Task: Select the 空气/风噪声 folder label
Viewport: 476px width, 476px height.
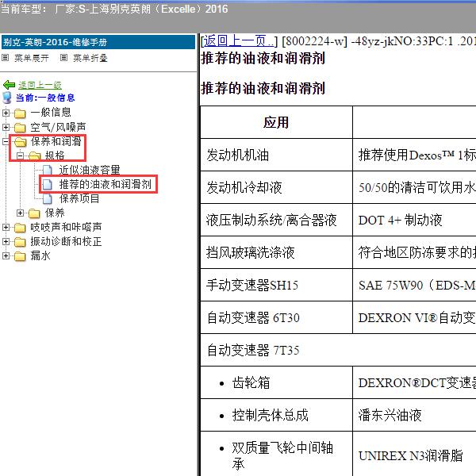Action: point(58,127)
